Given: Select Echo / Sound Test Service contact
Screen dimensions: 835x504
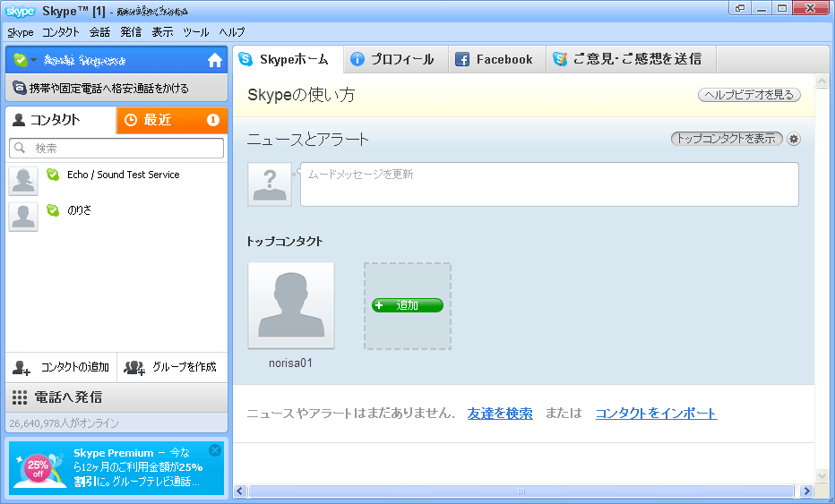Looking at the screenshot, I should 116,181.
